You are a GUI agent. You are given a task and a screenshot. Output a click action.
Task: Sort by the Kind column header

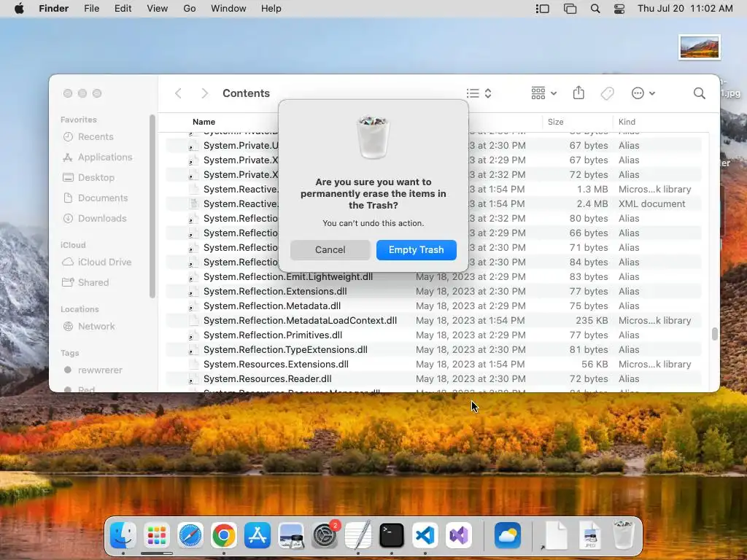pos(627,122)
